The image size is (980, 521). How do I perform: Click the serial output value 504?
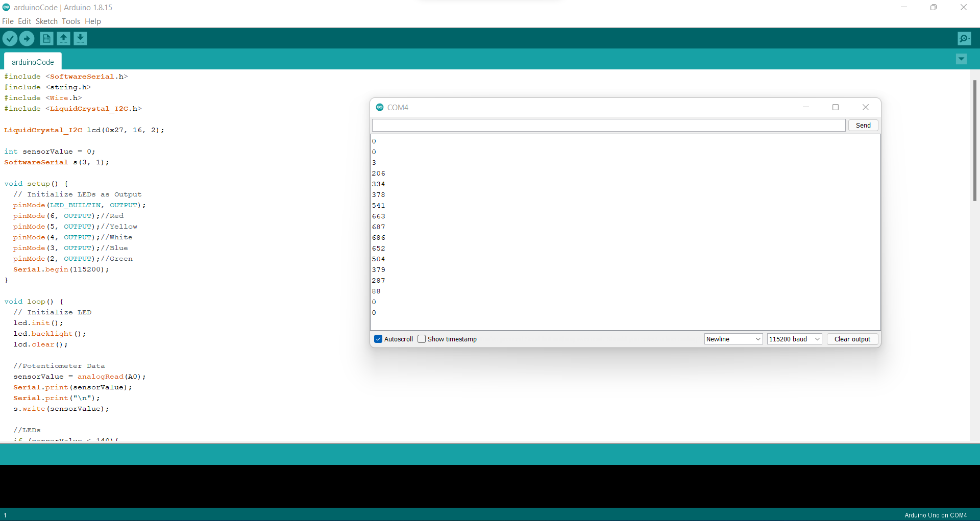point(379,259)
